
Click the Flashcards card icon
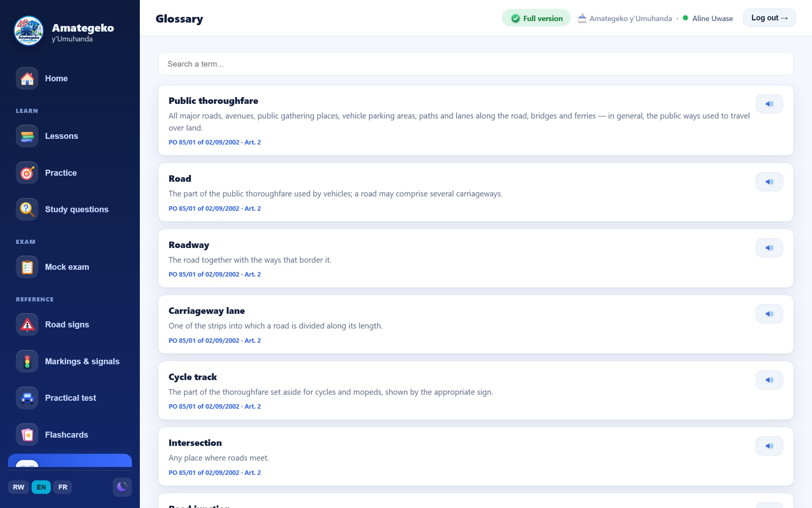(27, 435)
